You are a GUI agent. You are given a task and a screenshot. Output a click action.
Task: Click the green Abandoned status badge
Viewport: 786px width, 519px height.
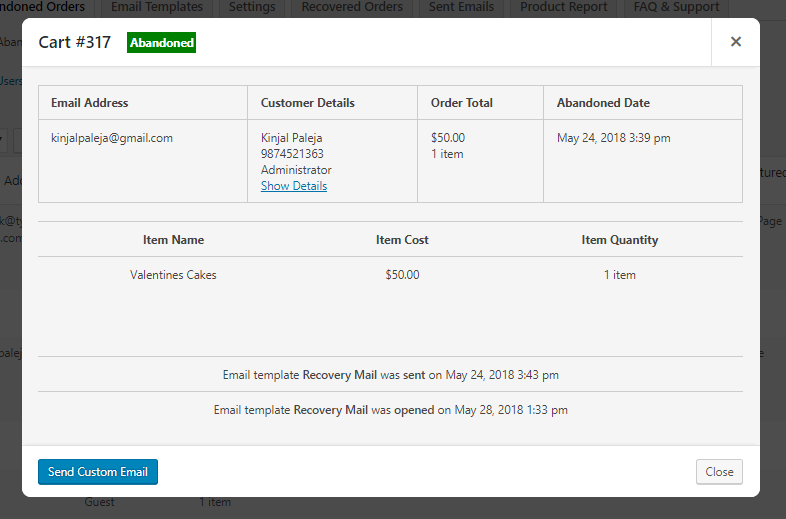coord(161,43)
